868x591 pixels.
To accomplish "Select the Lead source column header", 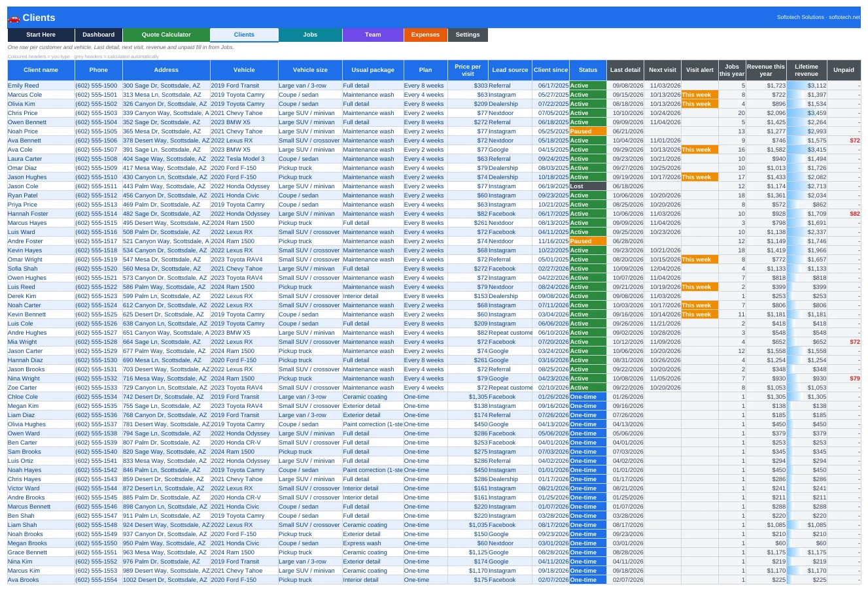I will point(510,70).
